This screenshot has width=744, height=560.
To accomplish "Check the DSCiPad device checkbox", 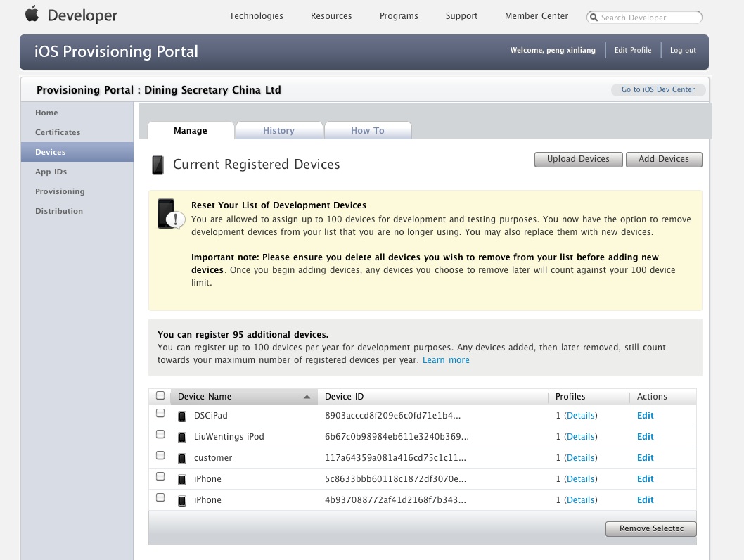I will tap(160, 413).
